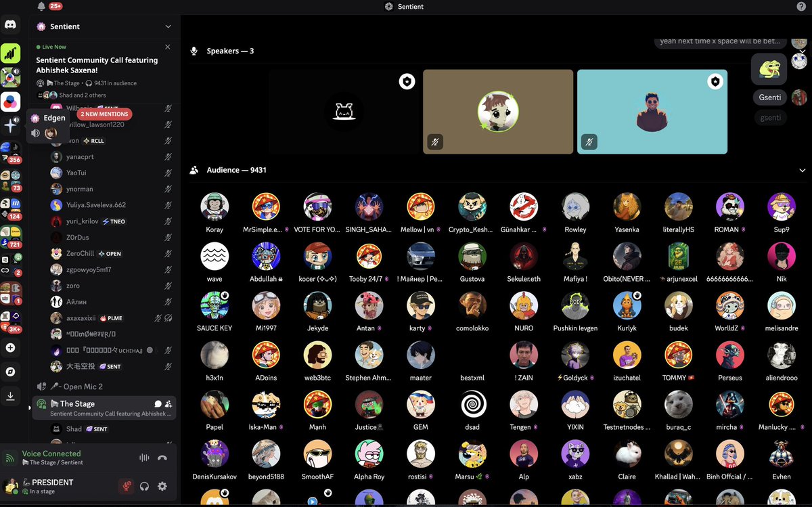Open the white server icon with colored circles

tap(10, 102)
